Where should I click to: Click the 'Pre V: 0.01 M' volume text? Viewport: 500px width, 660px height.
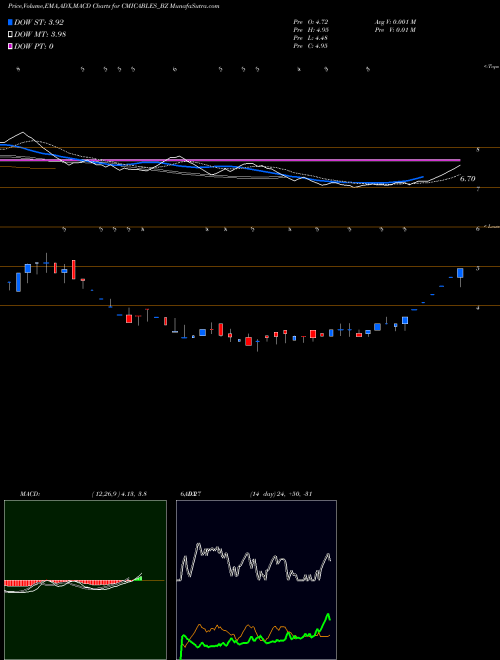396,30
